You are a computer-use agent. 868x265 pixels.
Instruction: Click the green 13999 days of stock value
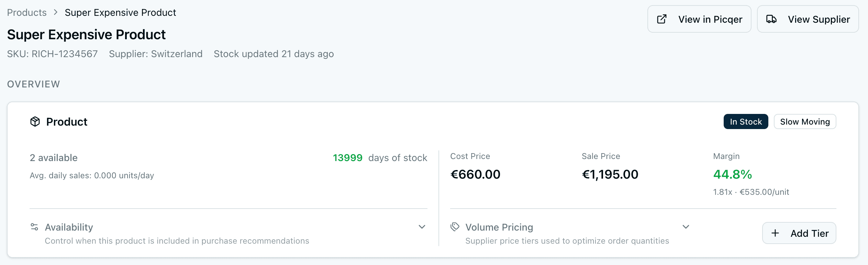(347, 158)
